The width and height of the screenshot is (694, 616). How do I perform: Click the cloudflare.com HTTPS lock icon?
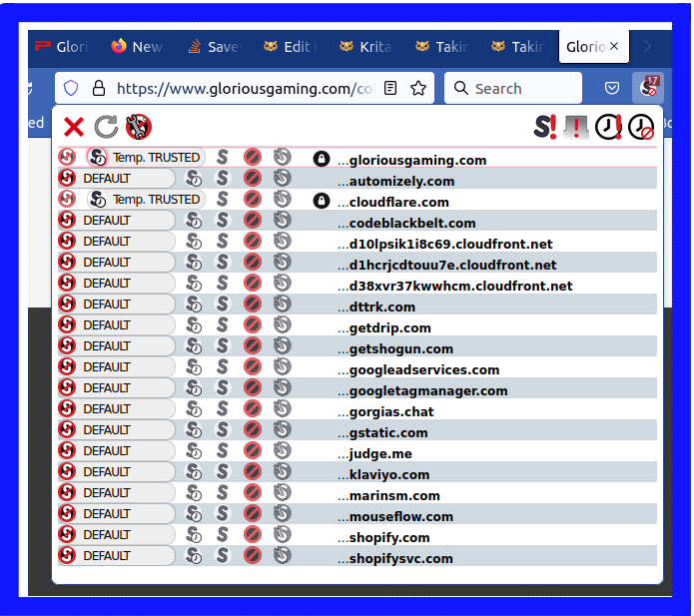(322, 201)
